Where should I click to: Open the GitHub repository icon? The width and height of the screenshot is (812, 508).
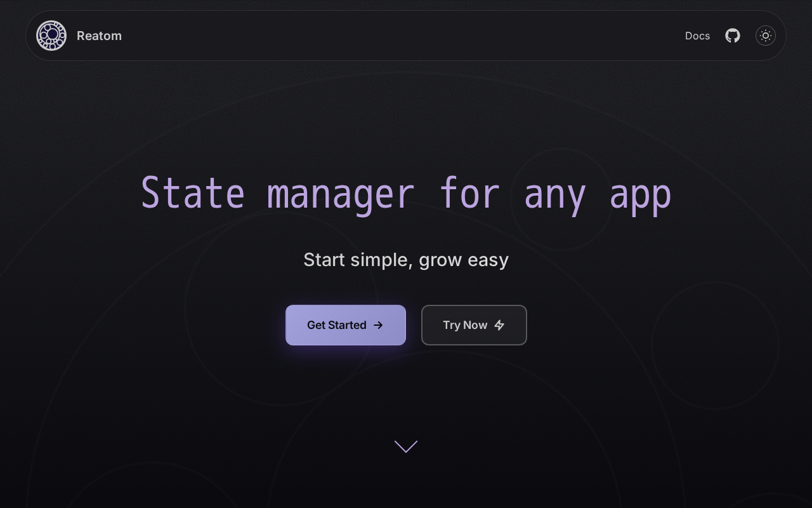tap(733, 36)
